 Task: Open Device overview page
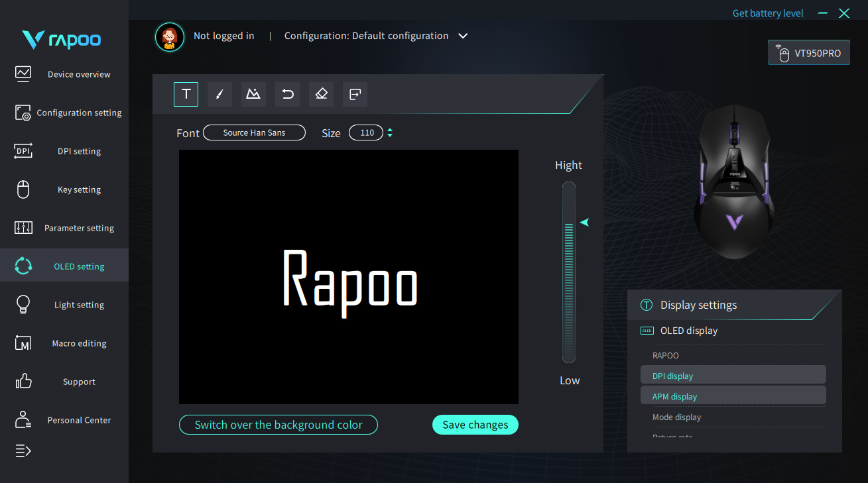(79, 74)
